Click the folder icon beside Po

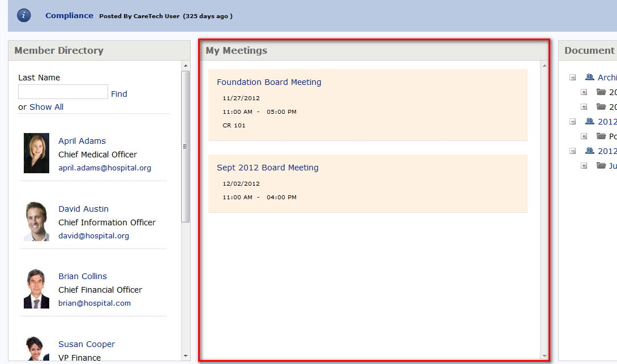601,136
